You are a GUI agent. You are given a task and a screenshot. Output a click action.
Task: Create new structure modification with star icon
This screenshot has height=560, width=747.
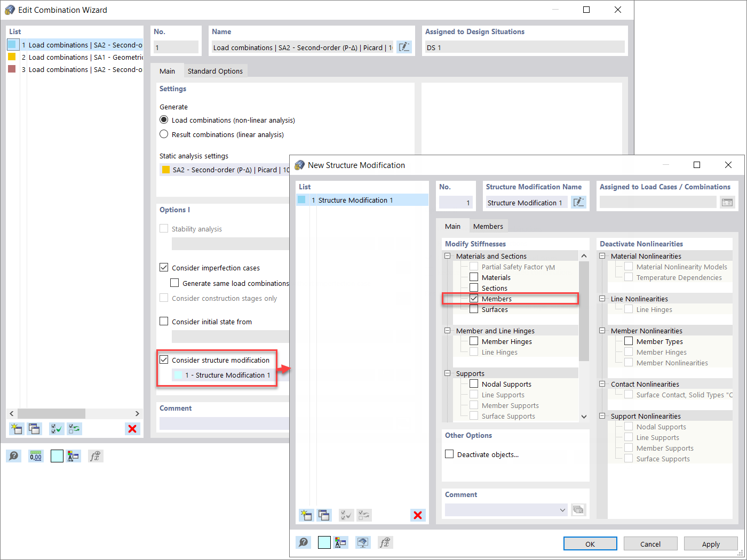click(306, 515)
